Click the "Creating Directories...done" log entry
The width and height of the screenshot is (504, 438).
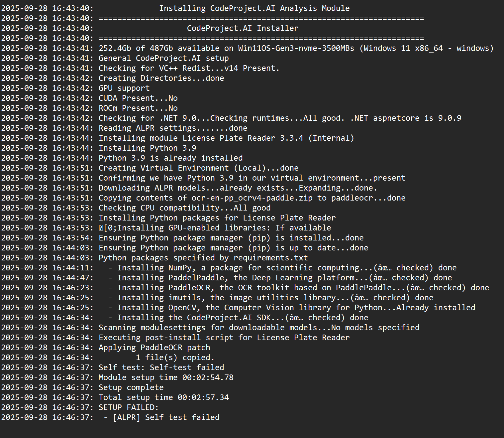pos(161,78)
